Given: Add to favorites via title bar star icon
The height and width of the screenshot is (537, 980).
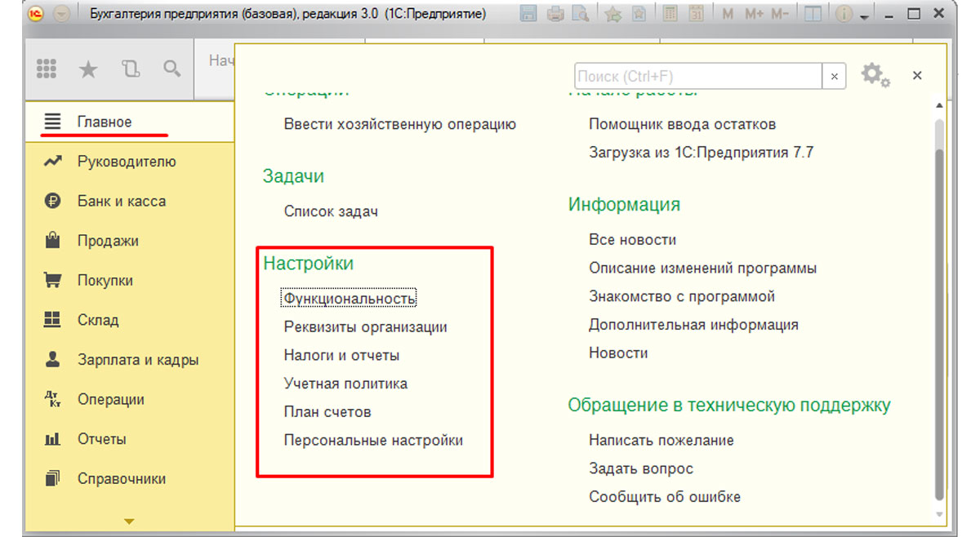Looking at the screenshot, I should [x=613, y=14].
